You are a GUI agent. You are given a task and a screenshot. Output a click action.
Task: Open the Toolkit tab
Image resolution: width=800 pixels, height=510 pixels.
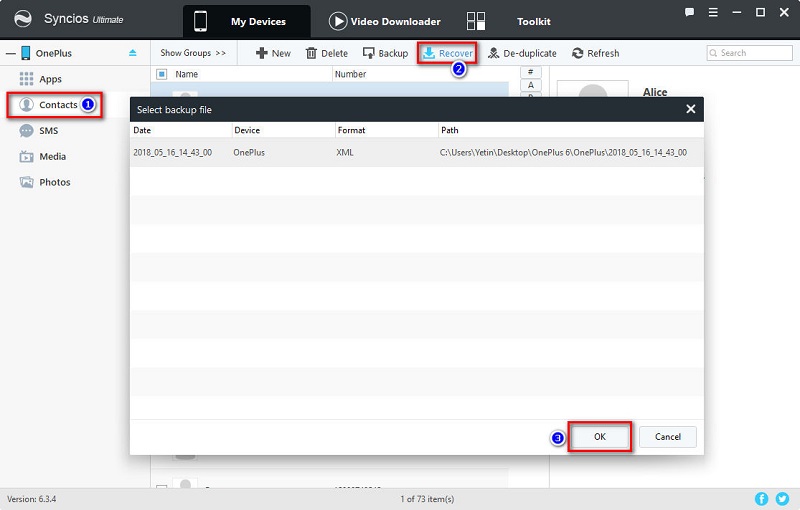(x=509, y=21)
